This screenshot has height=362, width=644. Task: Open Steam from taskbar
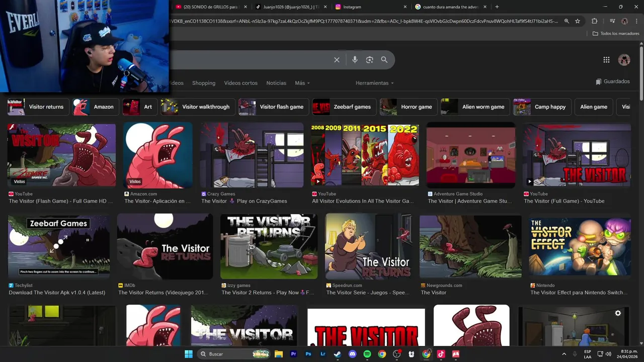coord(338,354)
